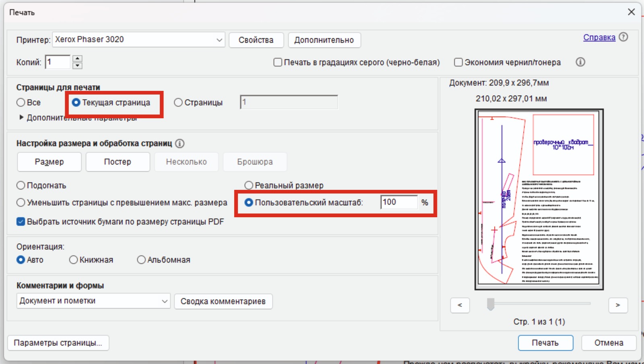Set orientation to Авто

(x=21, y=260)
